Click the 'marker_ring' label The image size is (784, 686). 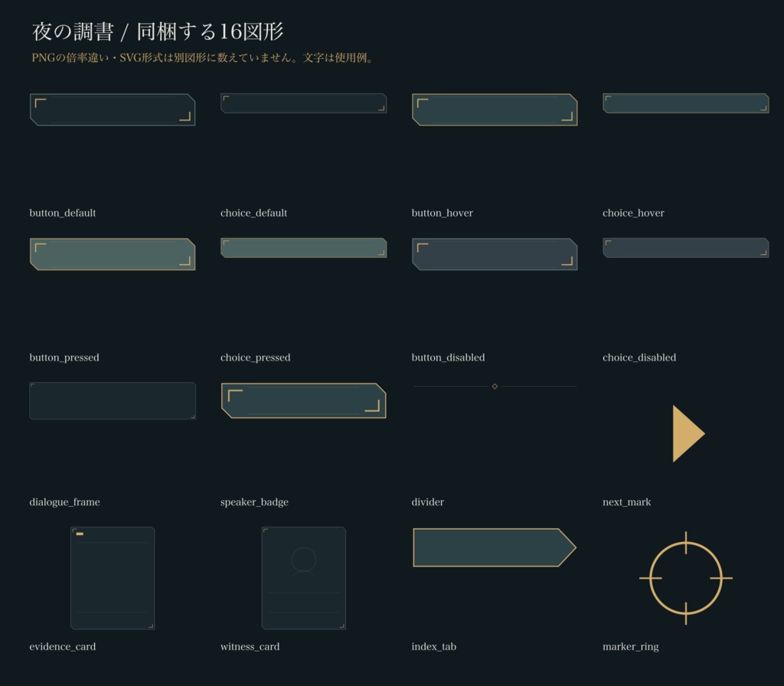tap(631, 646)
